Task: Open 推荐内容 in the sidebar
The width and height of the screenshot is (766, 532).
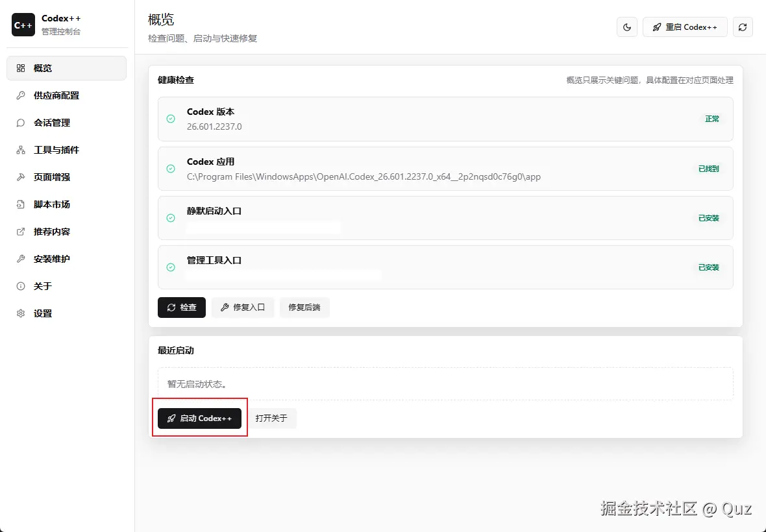Action: pyautogui.click(x=66, y=232)
